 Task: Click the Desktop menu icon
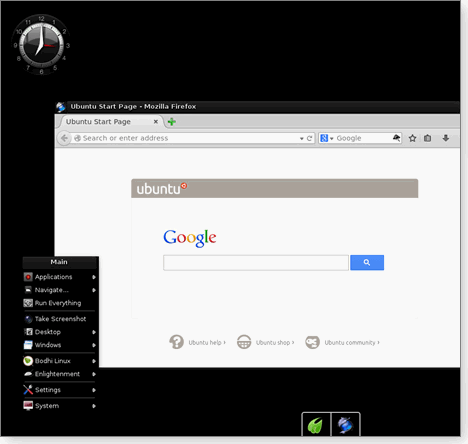coord(28,332)
